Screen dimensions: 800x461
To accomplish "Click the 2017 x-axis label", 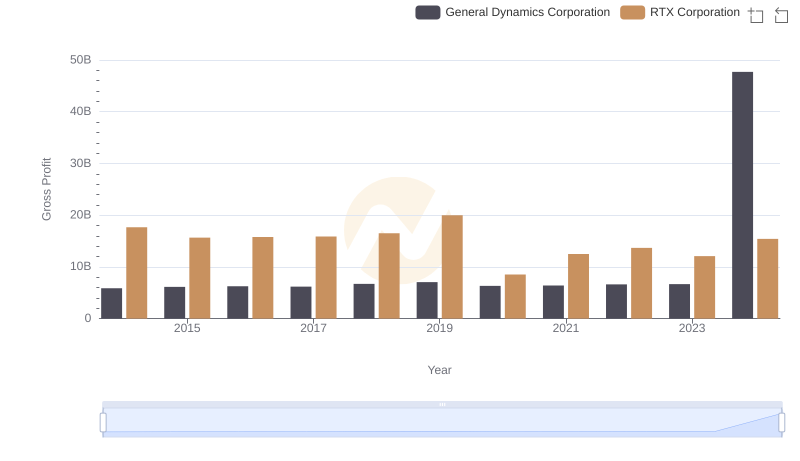I will tap(313, 328).
